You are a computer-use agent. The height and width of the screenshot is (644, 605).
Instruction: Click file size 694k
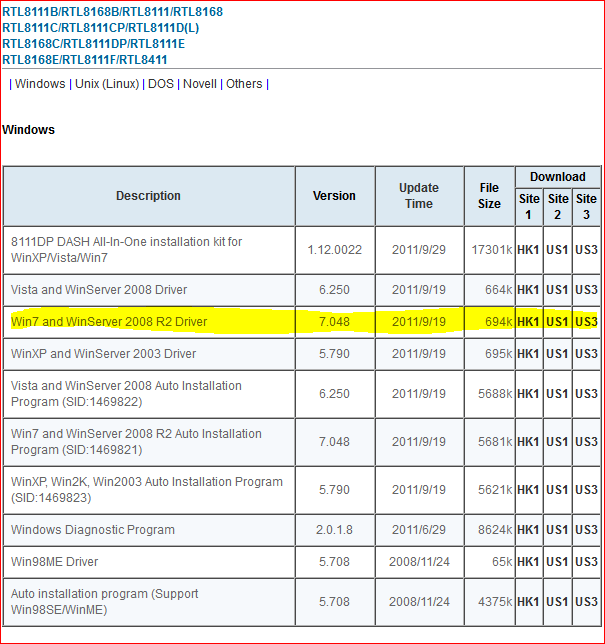point(499,322)
